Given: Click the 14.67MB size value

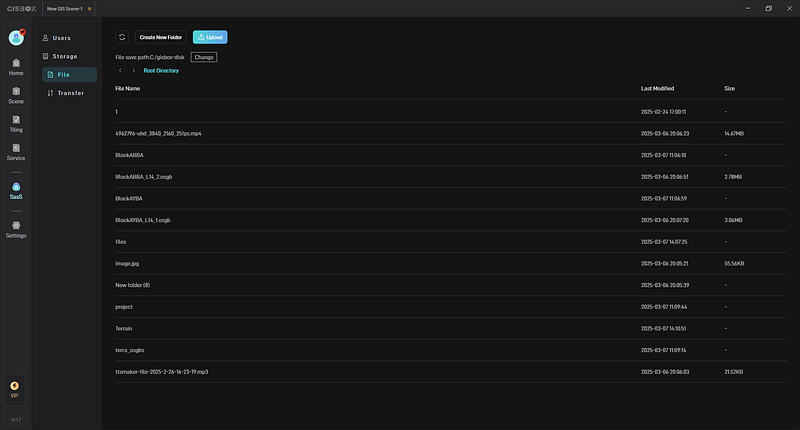Looking at the screenshot, I should (734, 134).
